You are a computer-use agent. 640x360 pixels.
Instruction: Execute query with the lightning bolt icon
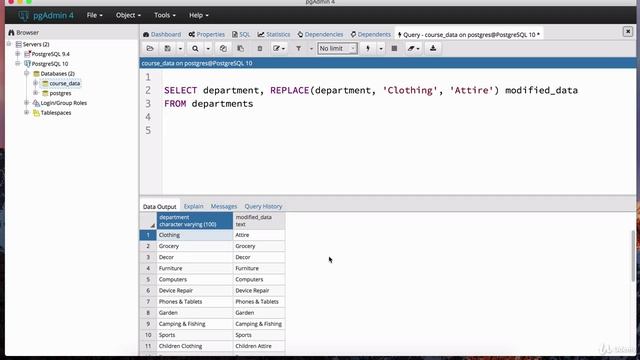(x=368, y=49)
